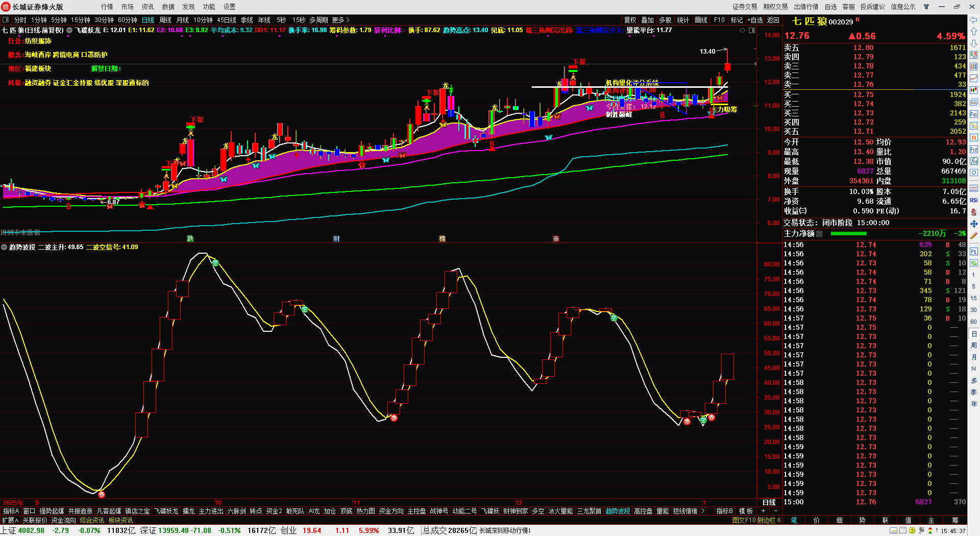Click the red R margin flag beside 002029
This screenshot has height=536, width=980.
click(857, 19)
